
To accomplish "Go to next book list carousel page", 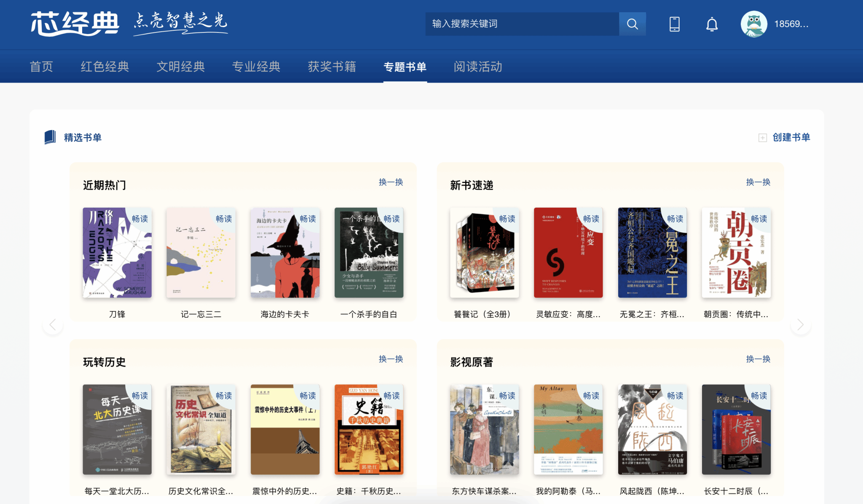I will 800,325.
